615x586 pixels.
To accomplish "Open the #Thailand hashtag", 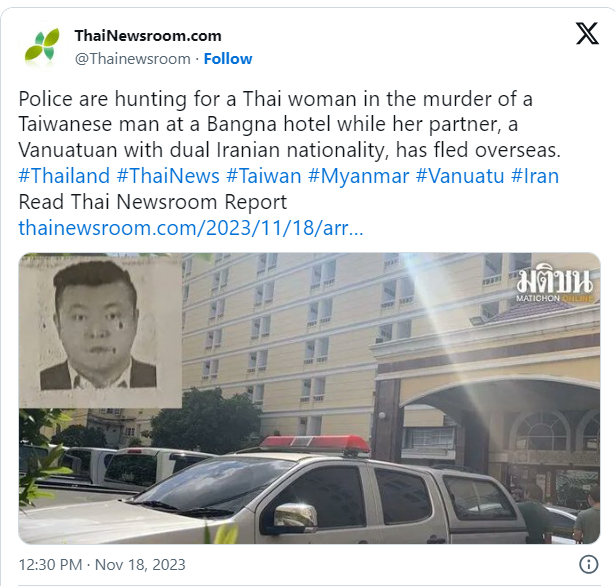I will pyautogui.click(x=64, y=176).
